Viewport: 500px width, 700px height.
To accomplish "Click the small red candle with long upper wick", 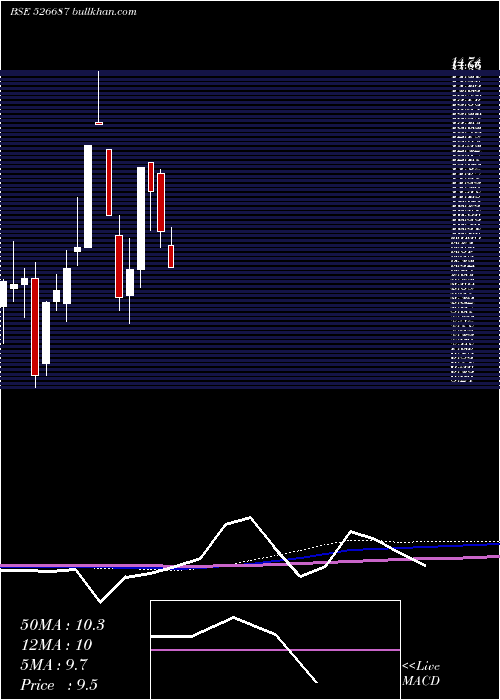I will click(99, 123).
